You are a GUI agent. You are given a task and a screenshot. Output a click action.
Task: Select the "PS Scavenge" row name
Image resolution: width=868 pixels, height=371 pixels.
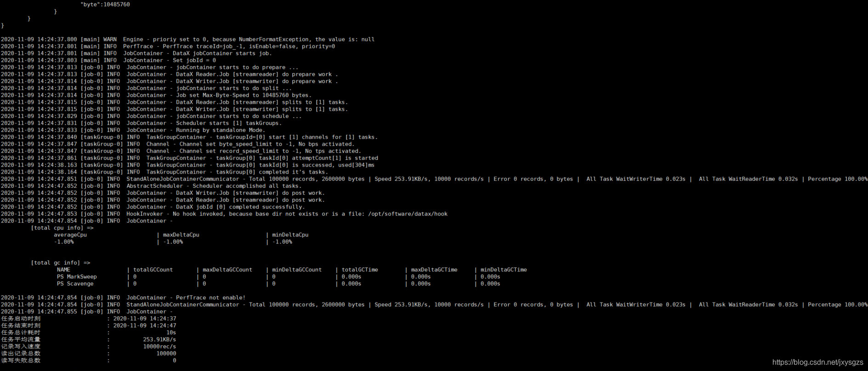point(75,284)
